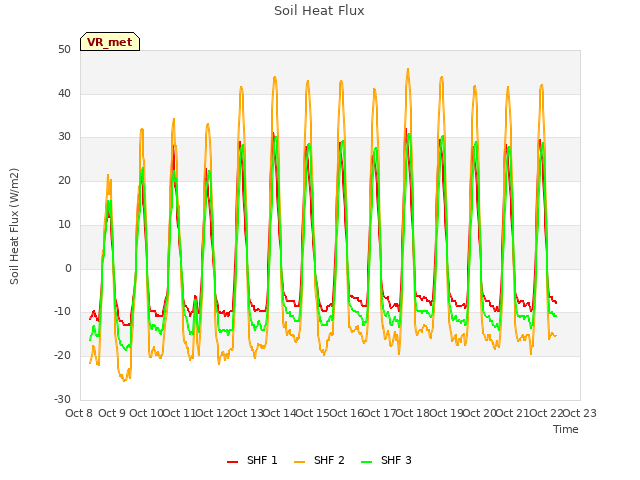Toggle the SHF 3 legend entry
Viewport: 640px width, 480px height.
pos(387,460)
